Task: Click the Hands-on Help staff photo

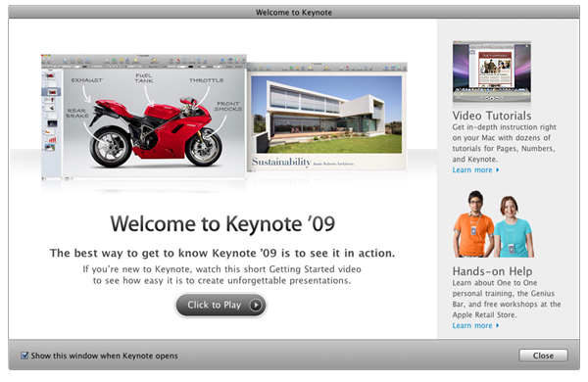Action: click(x=493, y=223)
